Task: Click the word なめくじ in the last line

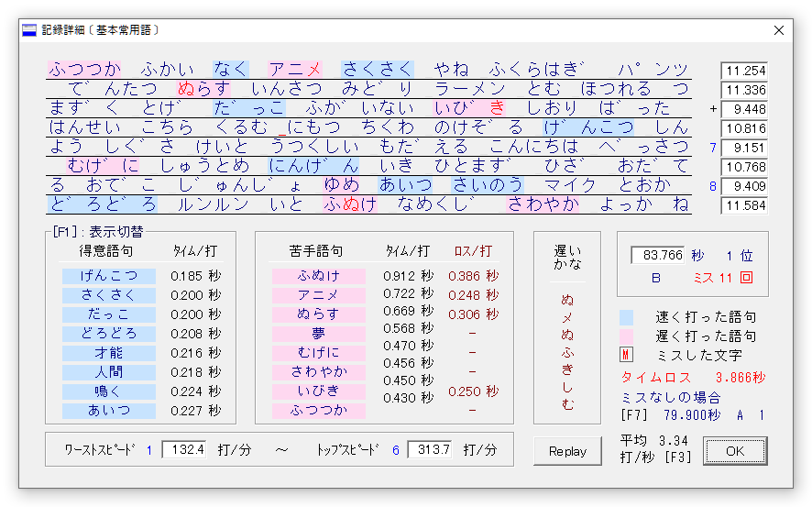Action: [436, 204]
